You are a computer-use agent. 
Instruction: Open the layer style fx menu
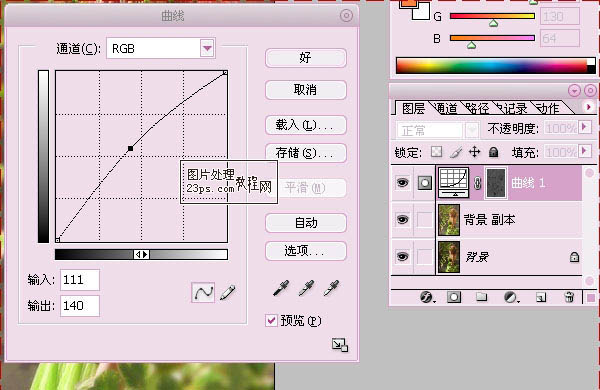pyautogui.click(x=427, y=297)
